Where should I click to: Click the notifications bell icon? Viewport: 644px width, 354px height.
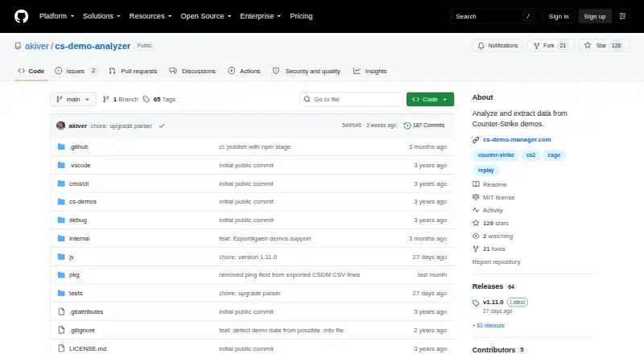click(481, 46)
